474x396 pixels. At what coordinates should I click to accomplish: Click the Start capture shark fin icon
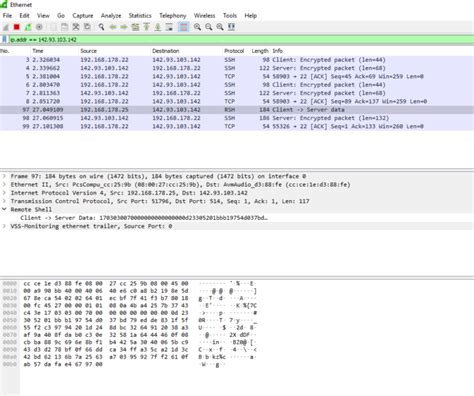[6, 27]
